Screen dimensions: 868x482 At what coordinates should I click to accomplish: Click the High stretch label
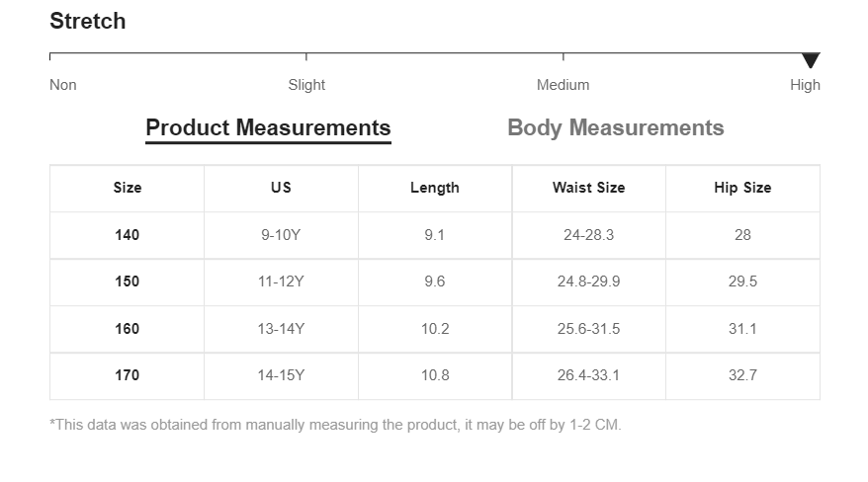(805, 85)
